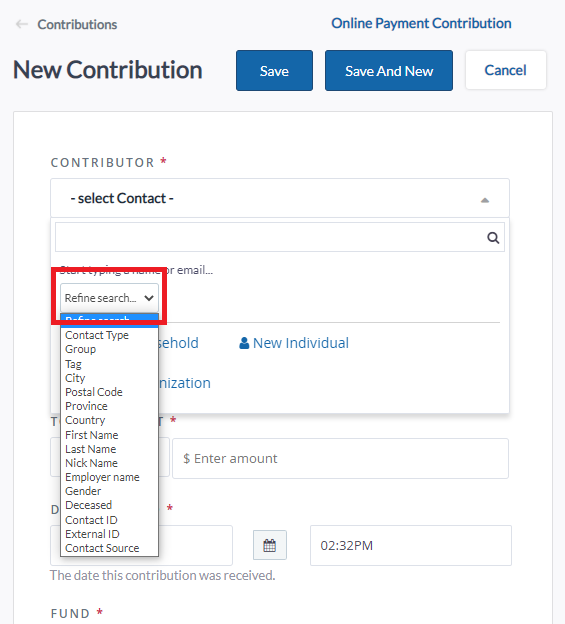Click the Enter amount field

click(x=340, y=458)
